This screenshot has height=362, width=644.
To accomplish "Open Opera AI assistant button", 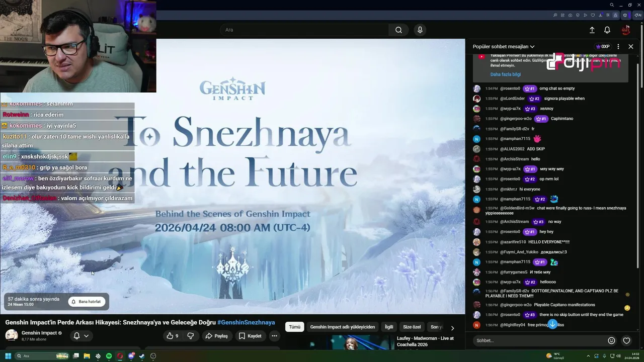I will pos(637,15).
